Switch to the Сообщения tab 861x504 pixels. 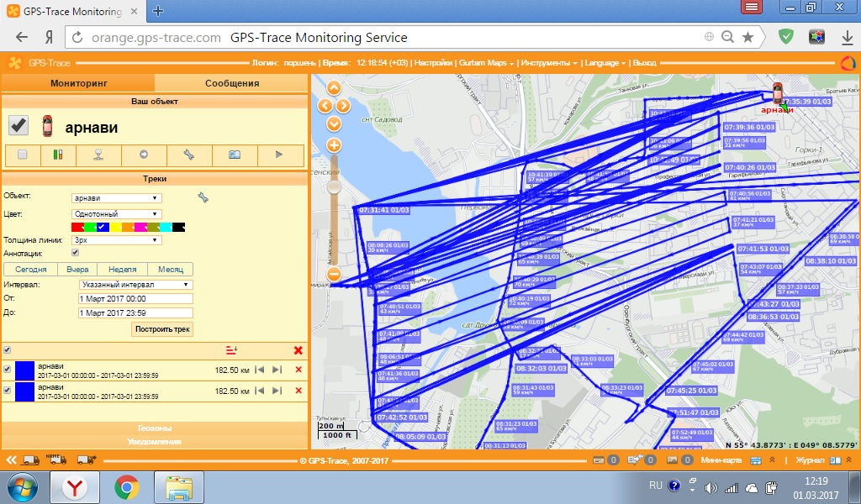232,83
